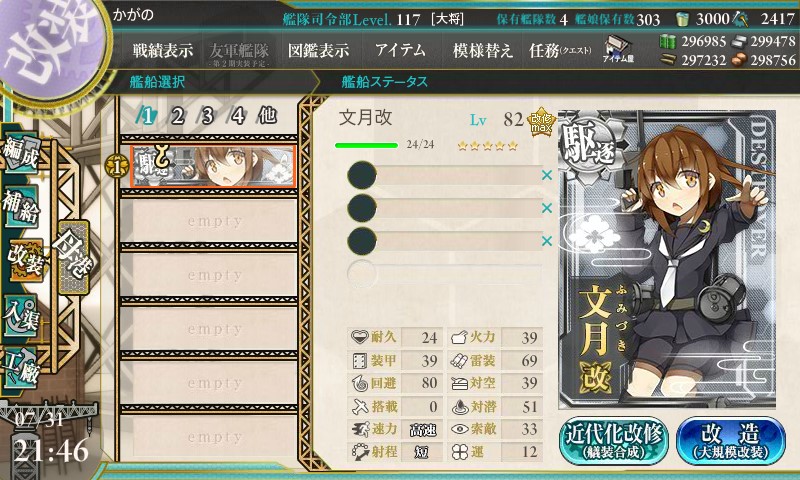This screenshot has height=480, width=800.
Task: Select the 他 other ships tab
Action: (267, 116)
